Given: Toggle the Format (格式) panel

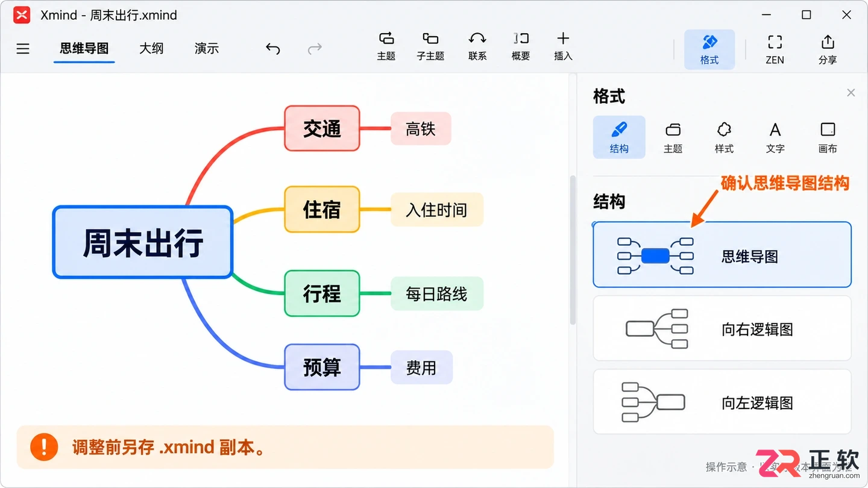Looking at the screenshot, I should pos(709,49).
